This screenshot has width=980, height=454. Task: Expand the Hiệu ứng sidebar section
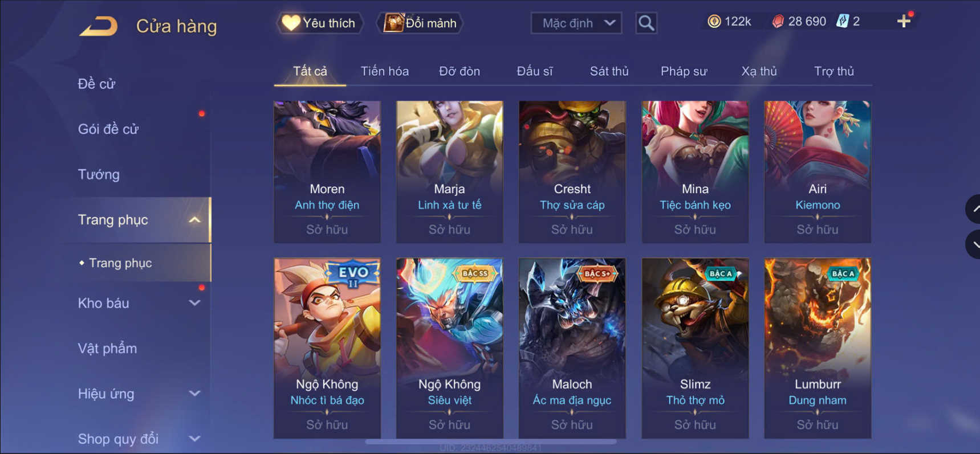coord(195,394)
